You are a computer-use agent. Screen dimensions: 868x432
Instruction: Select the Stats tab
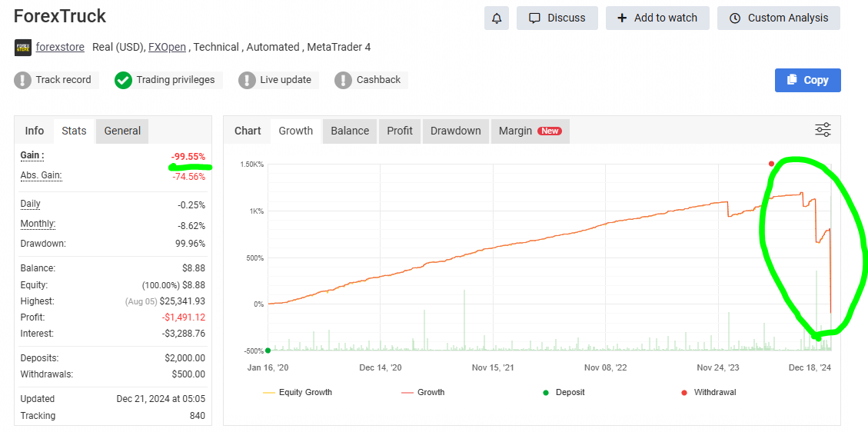[x=74, y=131]
